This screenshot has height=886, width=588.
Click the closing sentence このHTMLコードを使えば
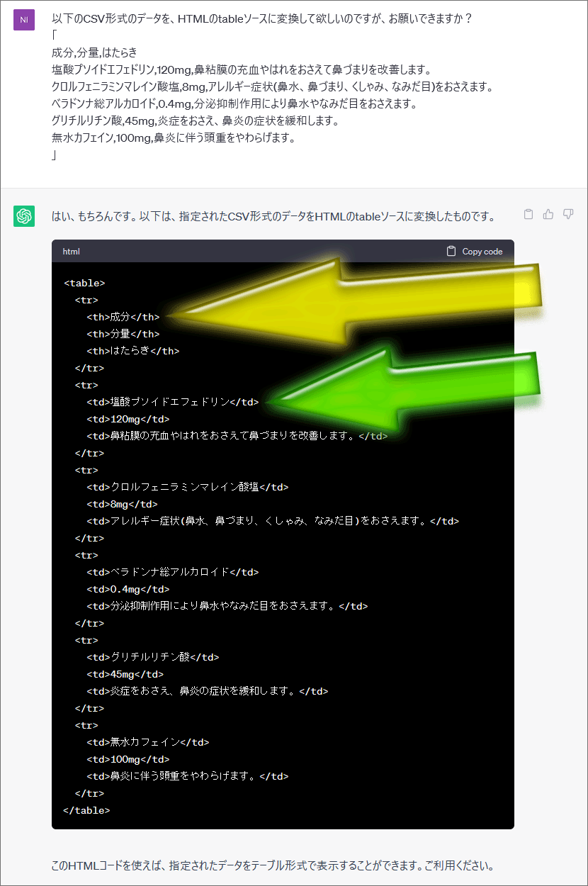(273, 866)
